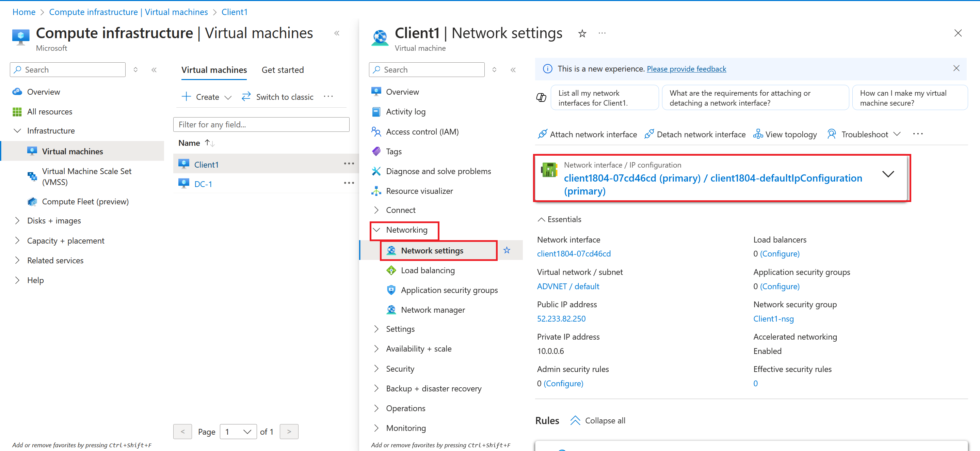Pin Client1 Network settings with title star
Image resolution: width=980 pixels, height=451 pixels.
coord(582,33)
